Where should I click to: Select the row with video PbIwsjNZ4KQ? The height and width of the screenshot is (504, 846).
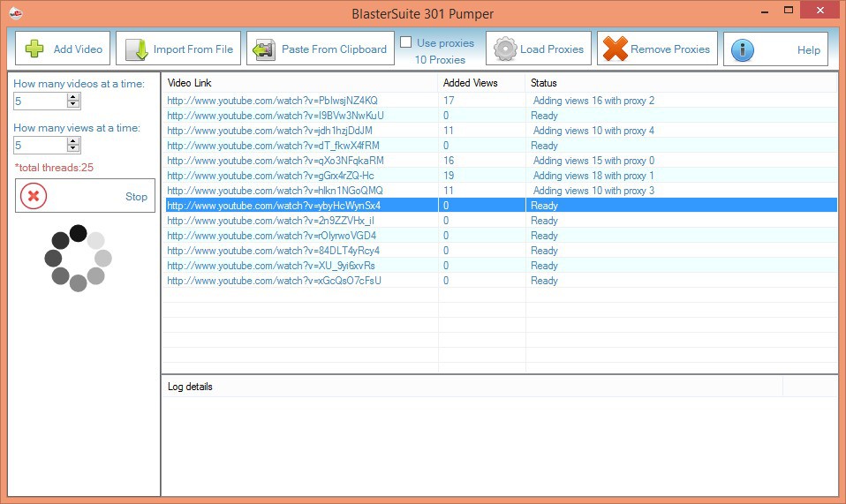[272, 101]
